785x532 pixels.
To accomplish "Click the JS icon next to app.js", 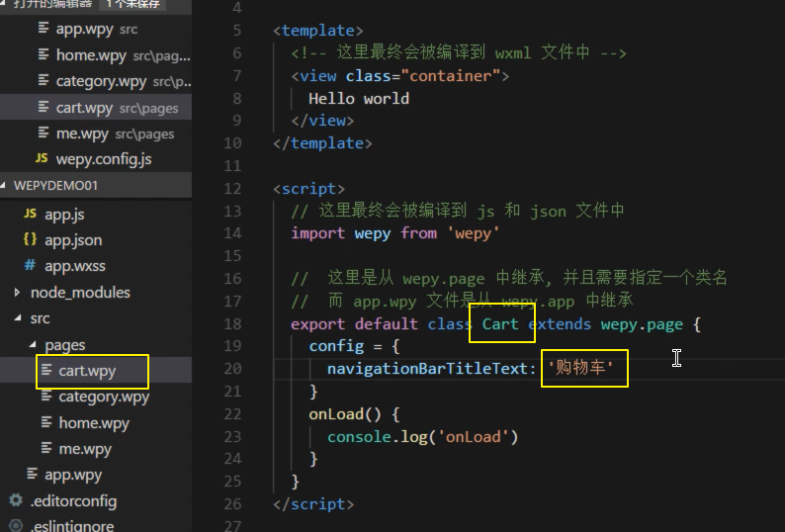I will pyautogui.click(x=30, y=215).
